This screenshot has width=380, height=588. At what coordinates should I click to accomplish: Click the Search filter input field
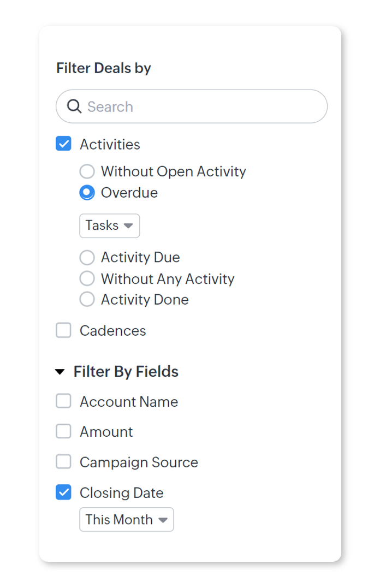(202, 106)
